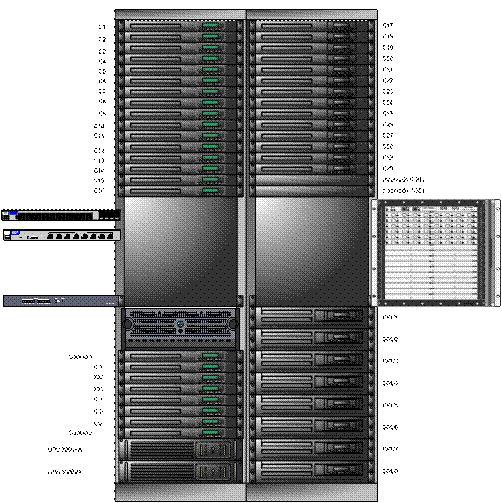Select the plain 1U blank plate above the right filler panel
Screen dimensions: 502x503
coord(312,191)
